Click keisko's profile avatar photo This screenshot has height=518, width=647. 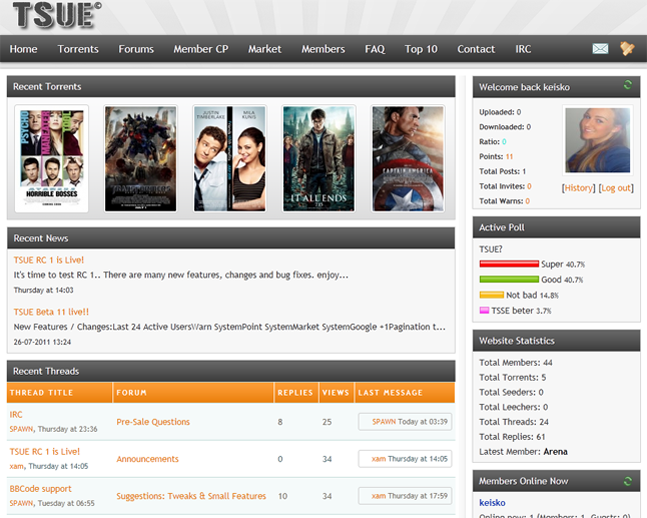pos(597,140)
